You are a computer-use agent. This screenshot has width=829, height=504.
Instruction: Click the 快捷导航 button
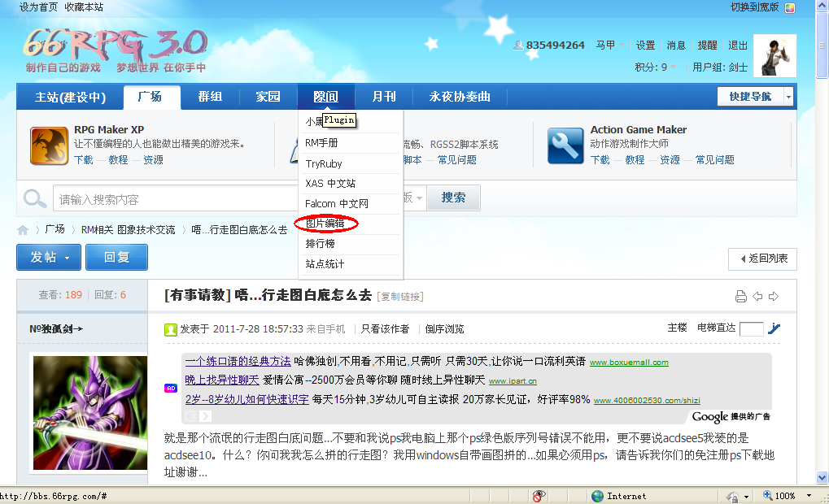coord(750,97)
